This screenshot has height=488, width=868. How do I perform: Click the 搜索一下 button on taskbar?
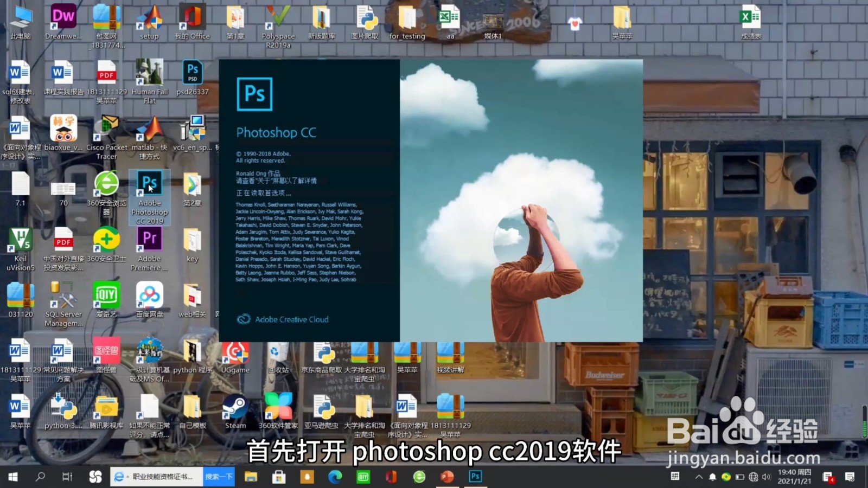pos(219,477)
